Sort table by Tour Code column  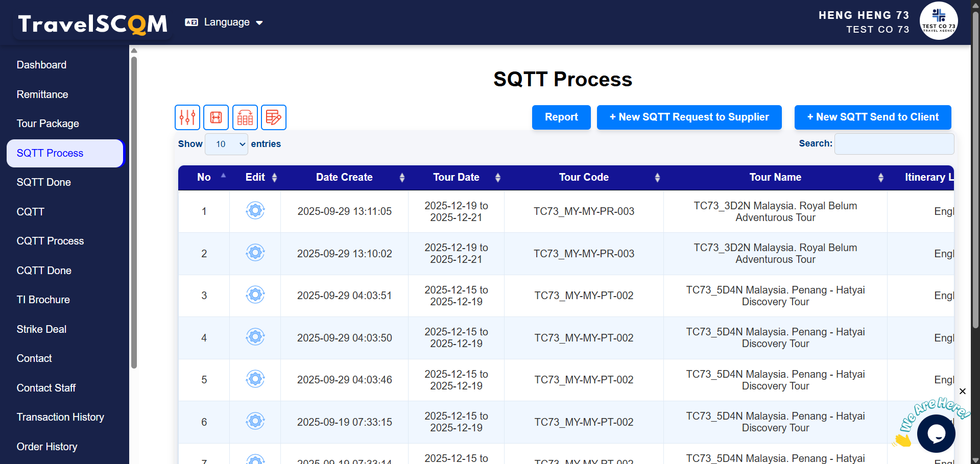click(x=584, y=177)
